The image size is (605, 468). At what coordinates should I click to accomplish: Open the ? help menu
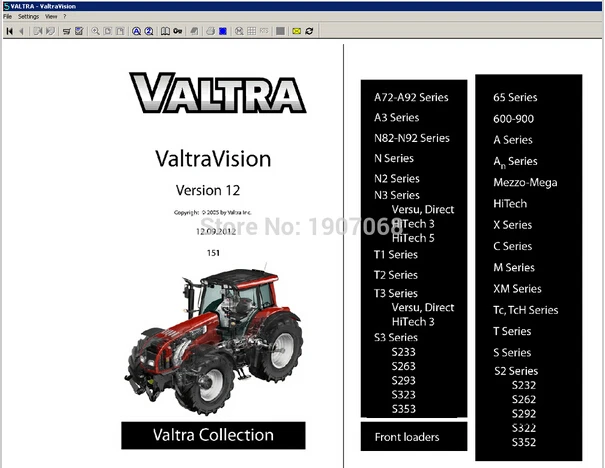pyautogui.click(x=65, y=17)
